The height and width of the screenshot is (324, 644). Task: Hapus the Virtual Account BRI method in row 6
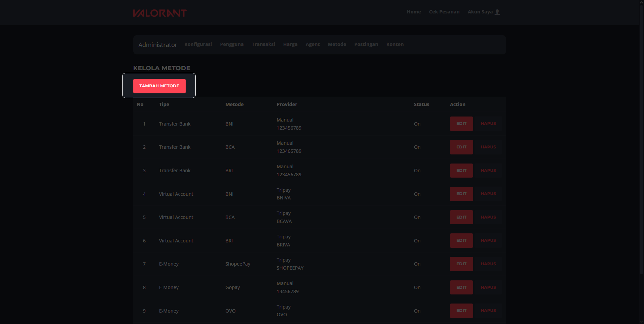[x=488, y=240]
